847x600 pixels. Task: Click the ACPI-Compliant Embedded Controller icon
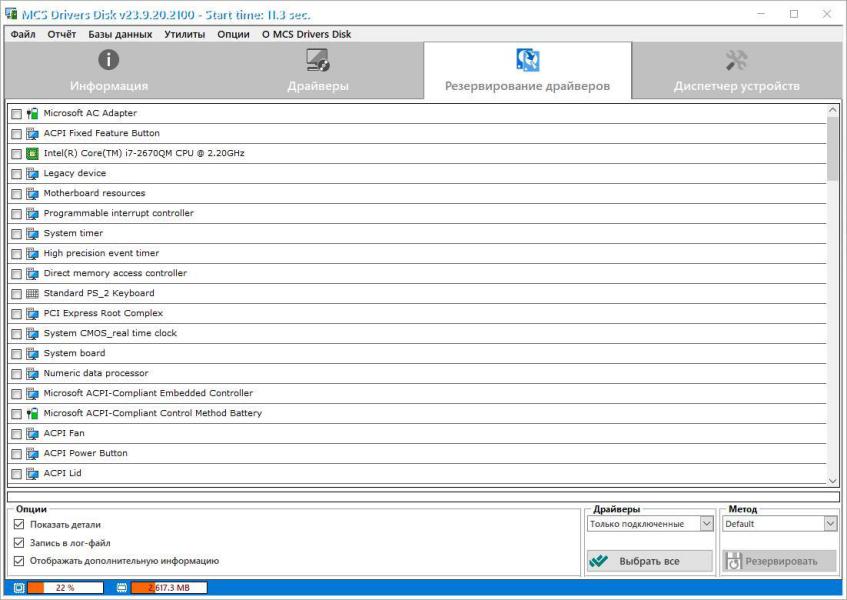32,393
